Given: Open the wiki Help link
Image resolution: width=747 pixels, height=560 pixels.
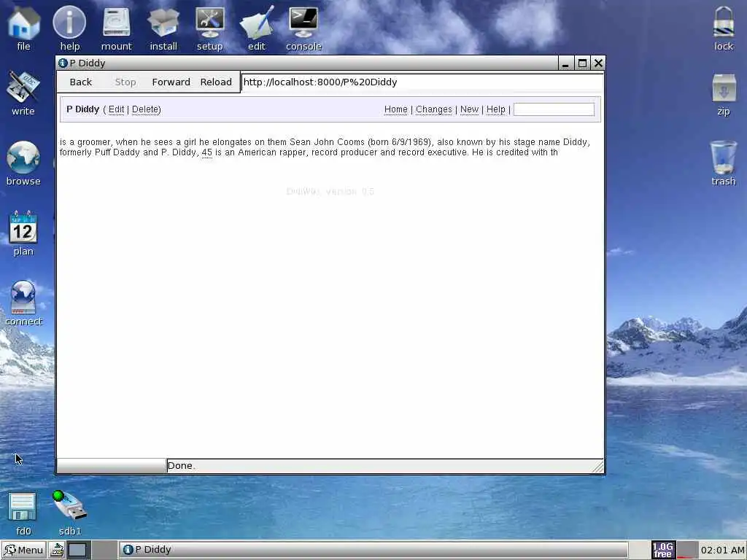Looking at the screenshot, I should 495,109.
